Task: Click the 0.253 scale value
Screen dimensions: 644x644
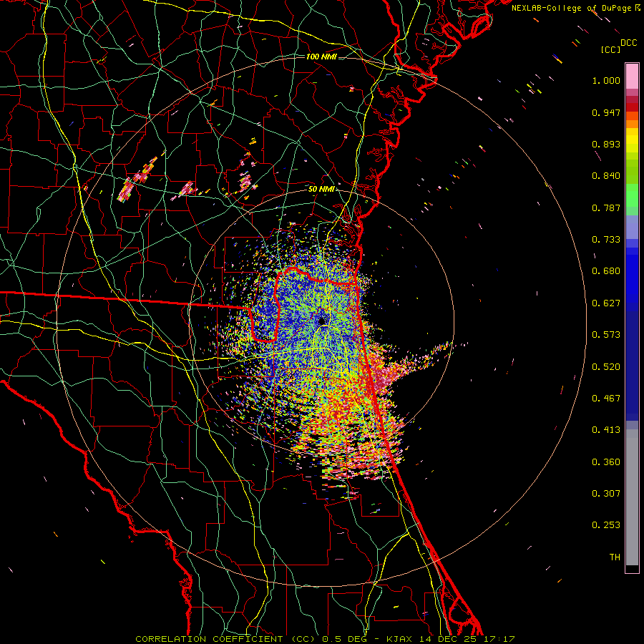Action: (x=606, y=525)
